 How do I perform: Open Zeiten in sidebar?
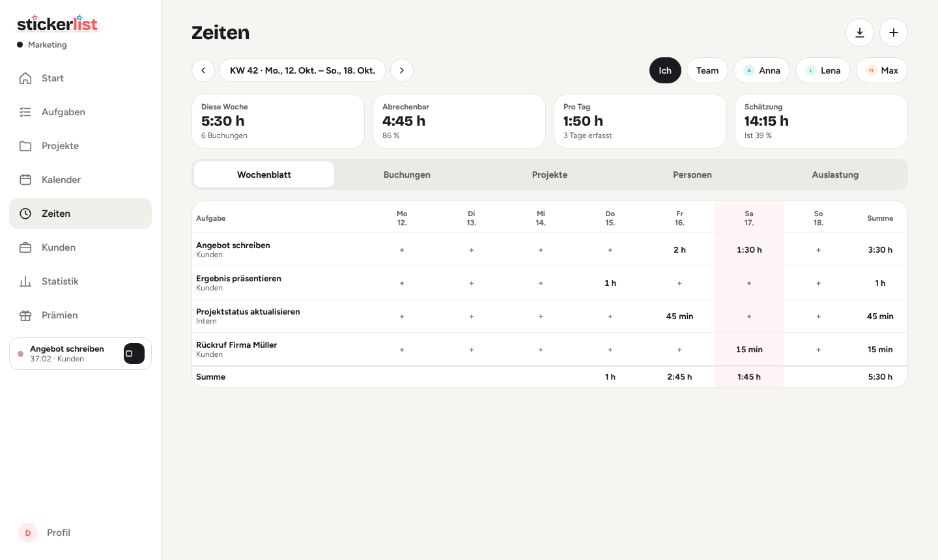80,214
